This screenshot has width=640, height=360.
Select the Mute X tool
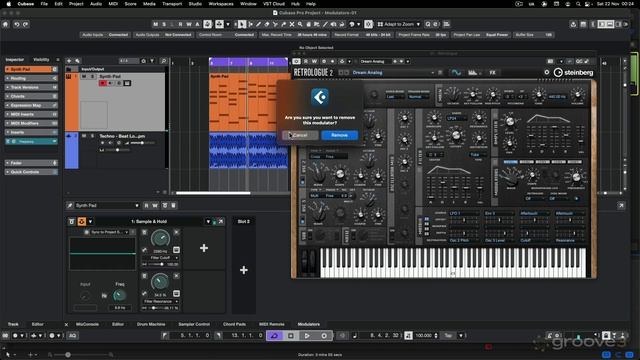pyautogui.click(x=292, y=24)
